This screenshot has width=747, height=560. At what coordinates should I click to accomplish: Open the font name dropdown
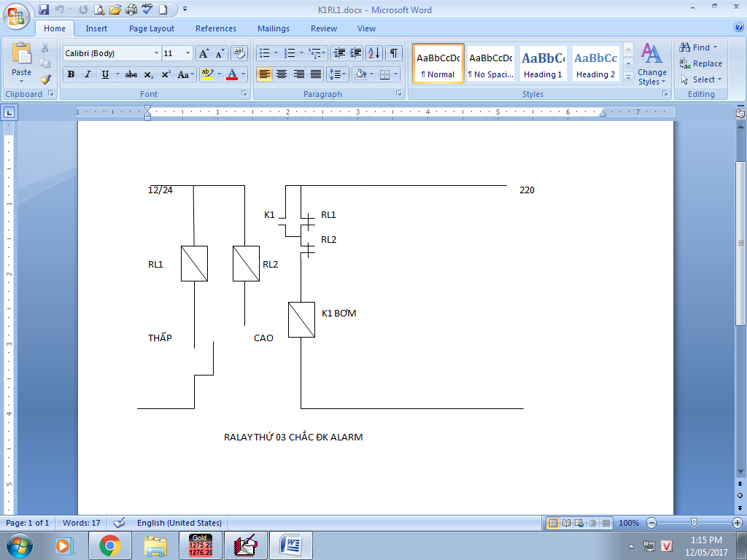[x=156, y=53]
